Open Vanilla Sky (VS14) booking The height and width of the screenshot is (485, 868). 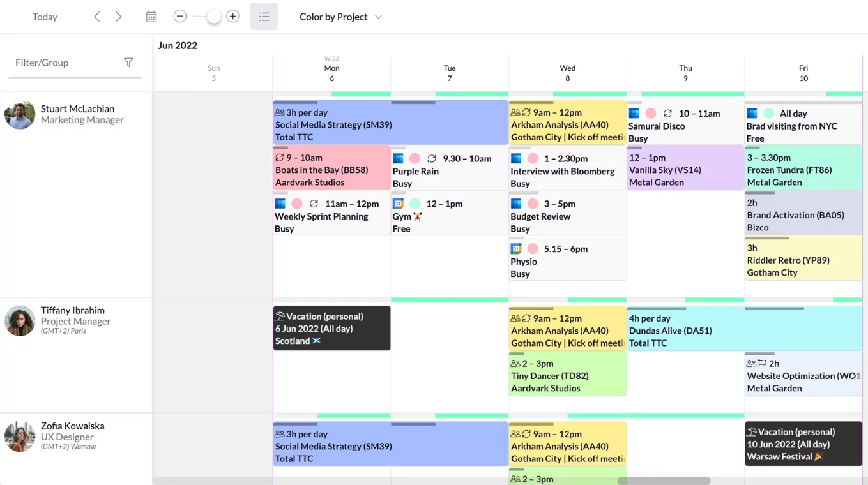click(x=685, y=168)
